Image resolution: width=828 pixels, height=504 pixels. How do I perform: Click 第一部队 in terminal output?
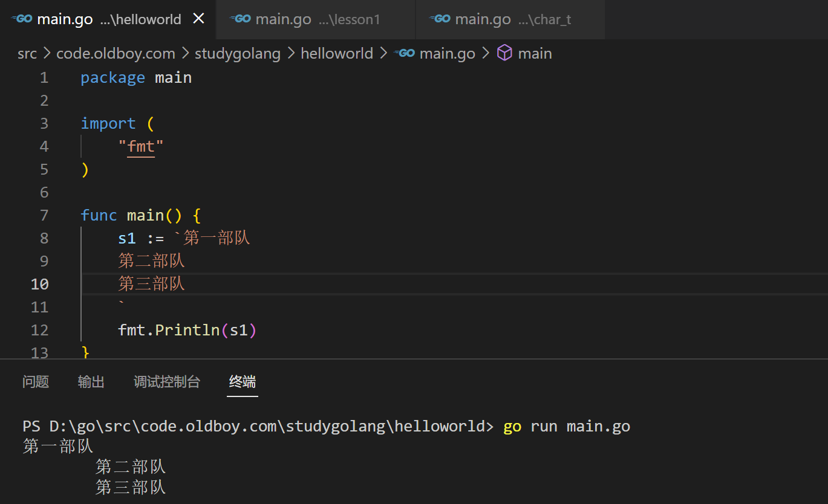click(x=58, y=447)
